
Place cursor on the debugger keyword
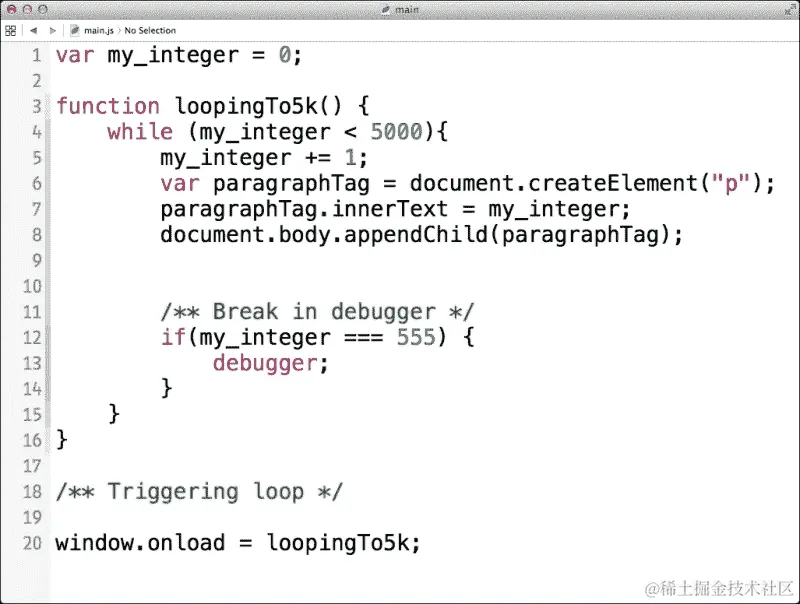click(x=265, y=363)
